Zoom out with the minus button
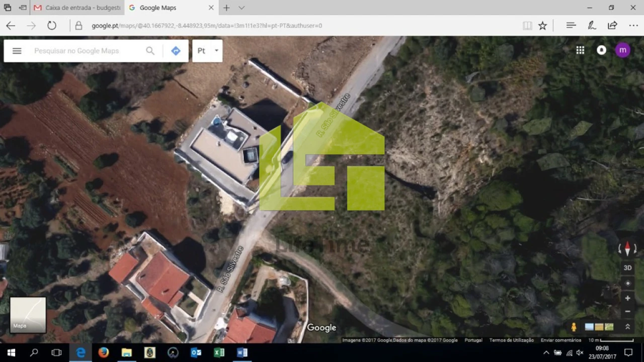The image size is (644, 362). [627, 312]
